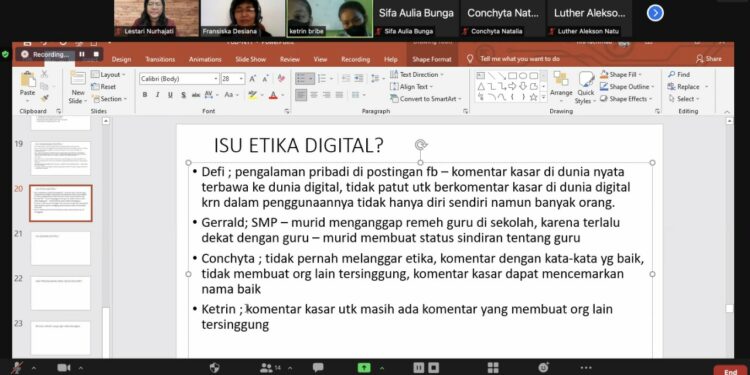The height and width of the screenshot is (375, 750).
Task: Select the rectangle shape in gallery
Action: pos(512,76)
